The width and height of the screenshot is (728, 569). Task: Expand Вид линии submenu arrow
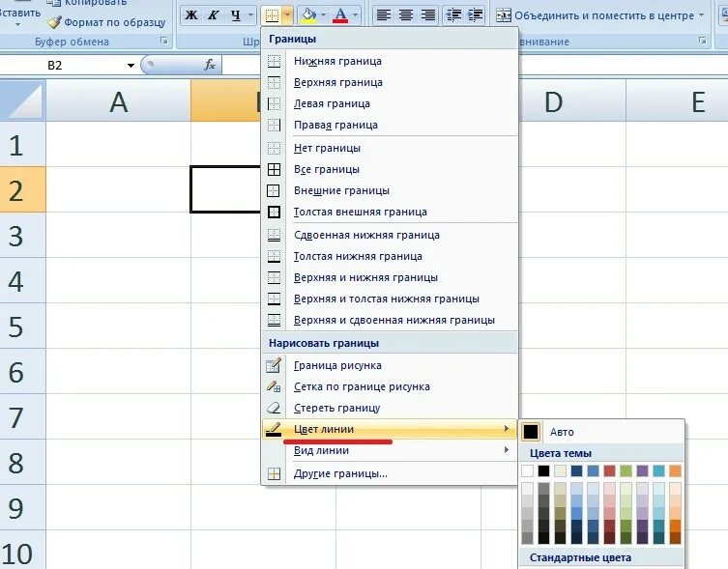tap(507, 450)
